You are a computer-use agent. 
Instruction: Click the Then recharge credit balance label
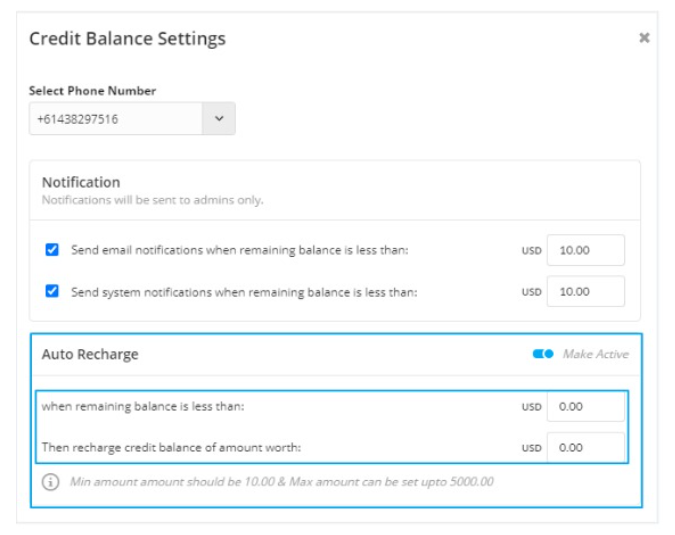[171, 448]
